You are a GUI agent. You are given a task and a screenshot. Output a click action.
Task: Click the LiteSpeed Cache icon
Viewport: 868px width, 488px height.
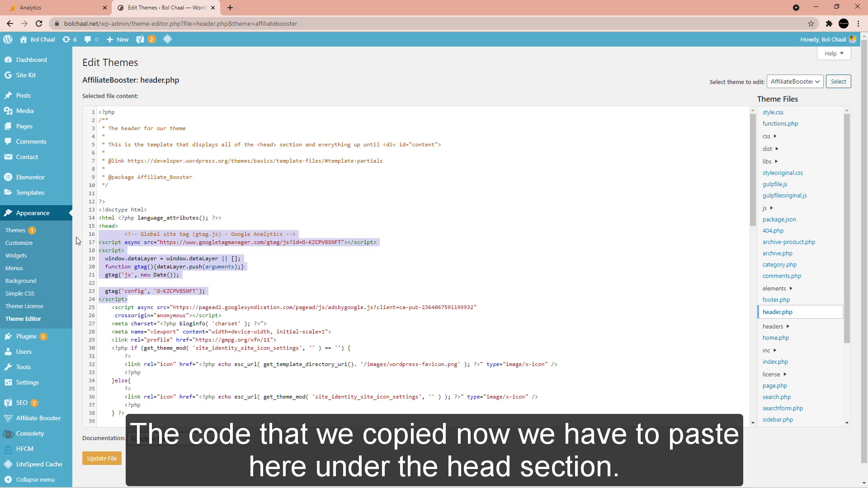point(8,464)
